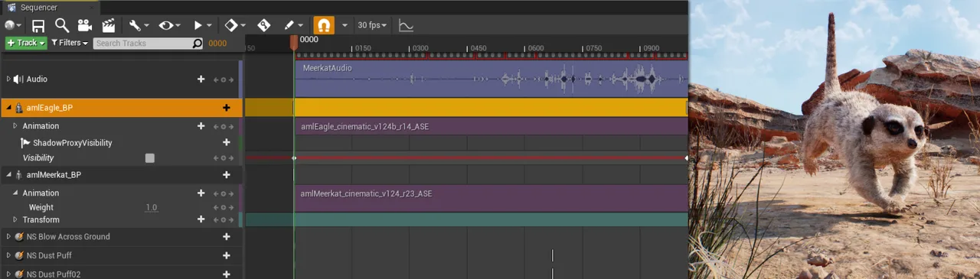This screenshot has width=980, height=279.
Task: Select amlEagle_cinematic_v124b_r14_ASE clip
Action: pos(491,126)
